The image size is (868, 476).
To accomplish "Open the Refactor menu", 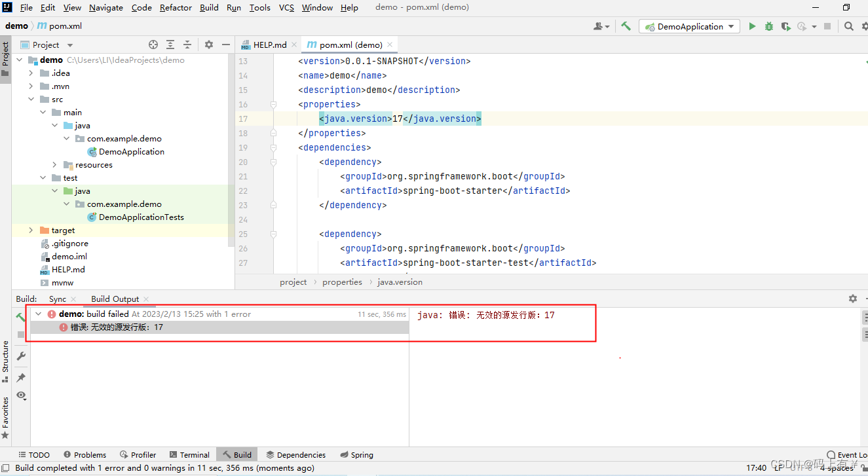I will click(x=176, y=8).
